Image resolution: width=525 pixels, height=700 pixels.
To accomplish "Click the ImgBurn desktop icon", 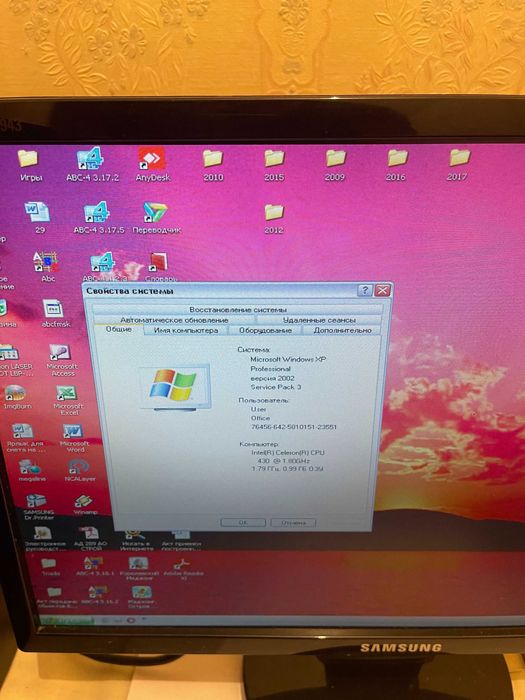I will pos(17,397).
